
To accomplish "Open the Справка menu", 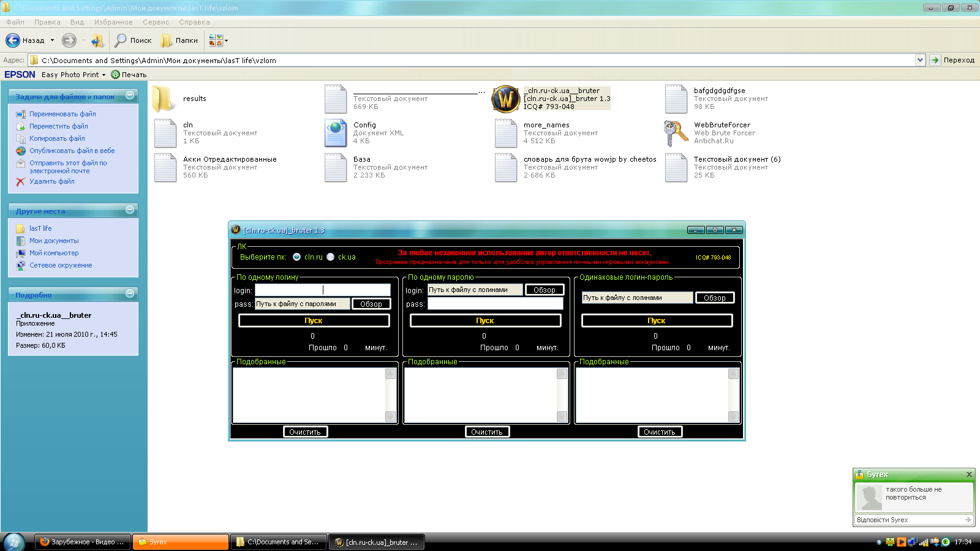I will (x=195, y=22).
